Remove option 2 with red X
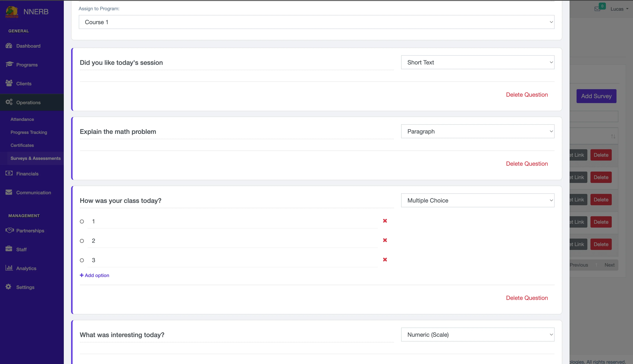633x364 pixels. click(385, 240)
